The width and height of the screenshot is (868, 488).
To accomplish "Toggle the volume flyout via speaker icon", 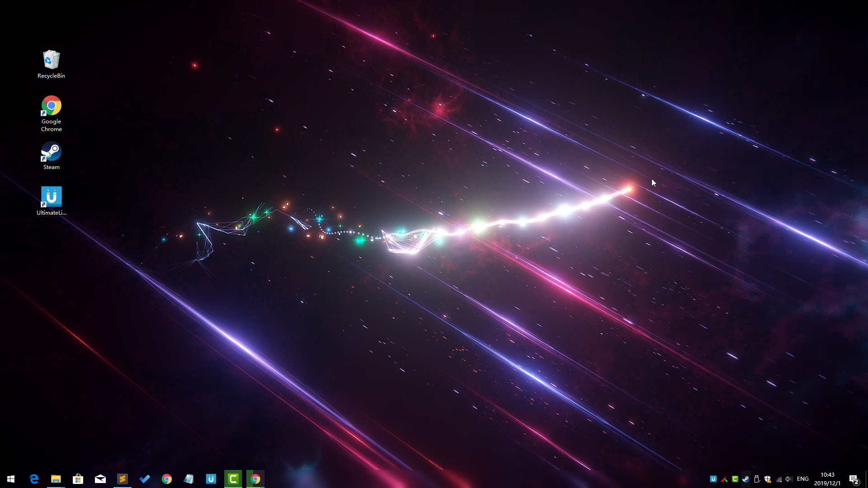I will pos(789,479).
